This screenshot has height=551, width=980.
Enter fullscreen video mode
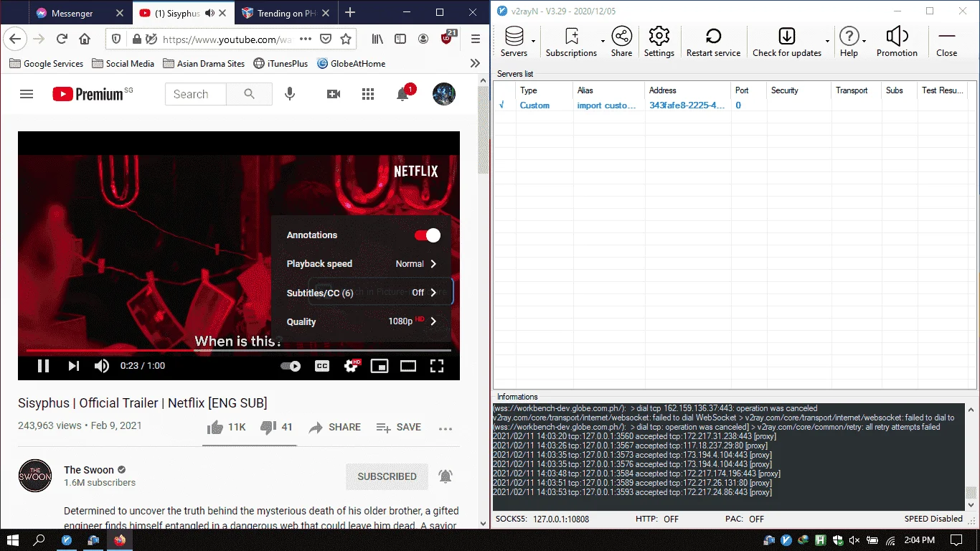tap(437, 366)
